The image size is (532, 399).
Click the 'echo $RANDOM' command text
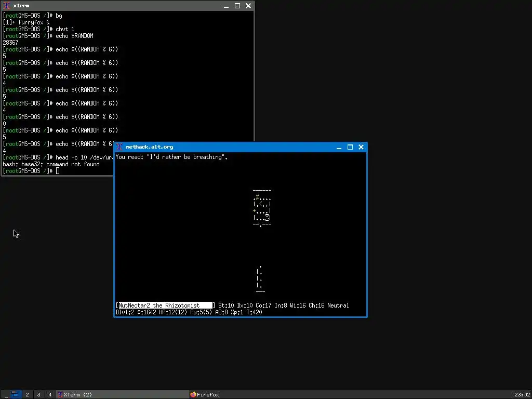pos(74,36)
